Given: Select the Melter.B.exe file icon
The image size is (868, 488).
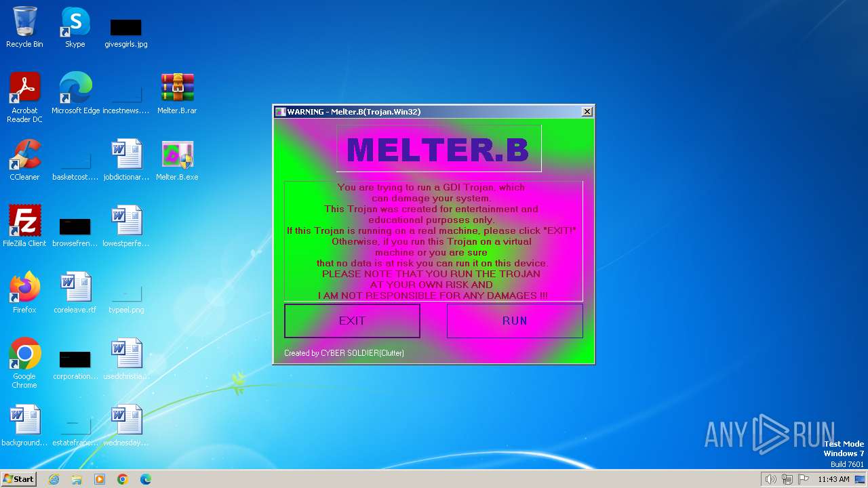Looking at the screenshot, I should tap(177, 160).
